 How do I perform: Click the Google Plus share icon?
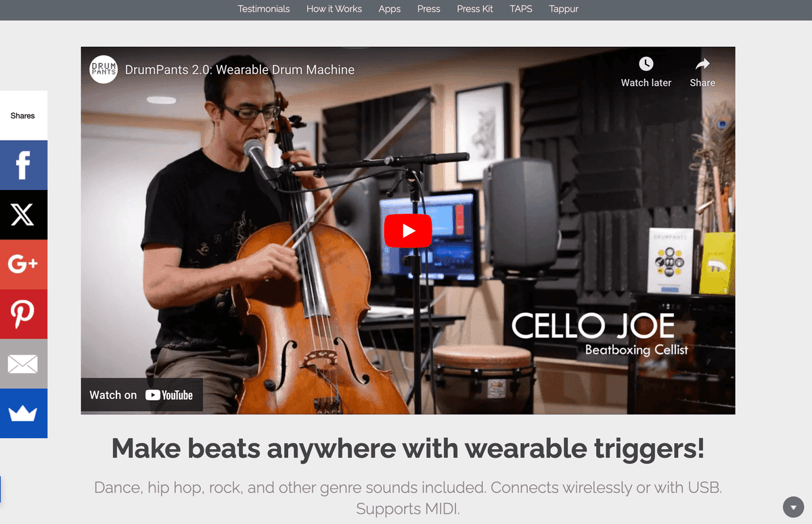pos(23,264)
